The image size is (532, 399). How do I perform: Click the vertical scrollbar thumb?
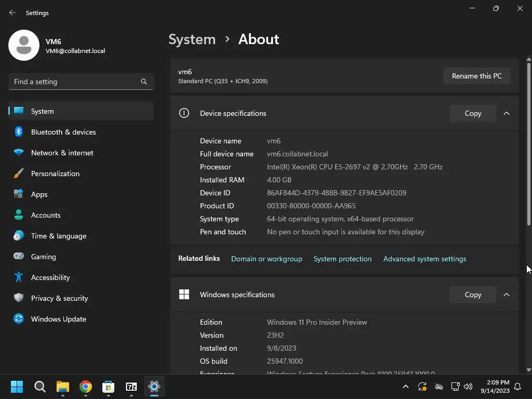click(x=528, y=143)
